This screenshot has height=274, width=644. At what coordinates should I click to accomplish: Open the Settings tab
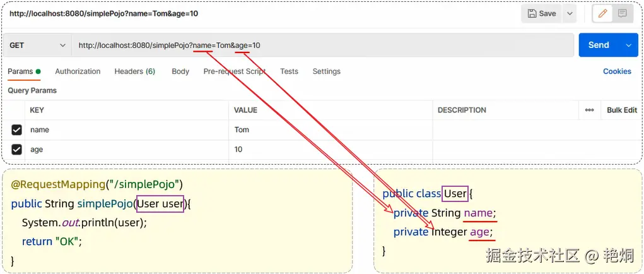(x=327, y=71)
